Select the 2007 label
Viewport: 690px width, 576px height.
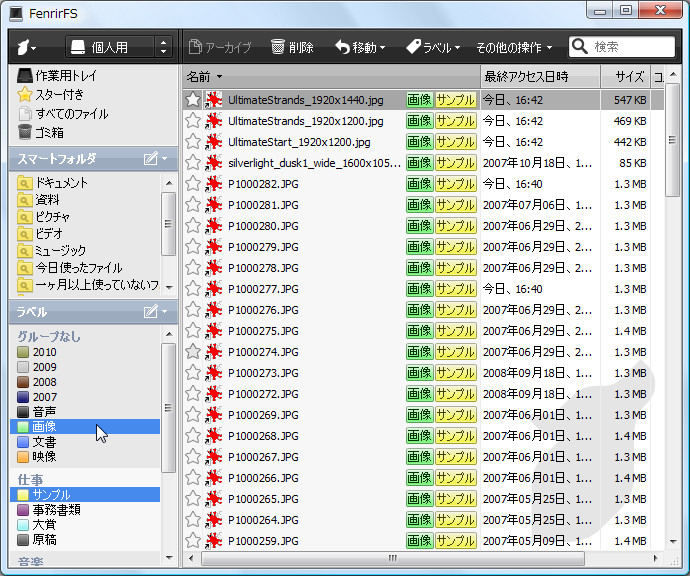[x=85, y=397]
